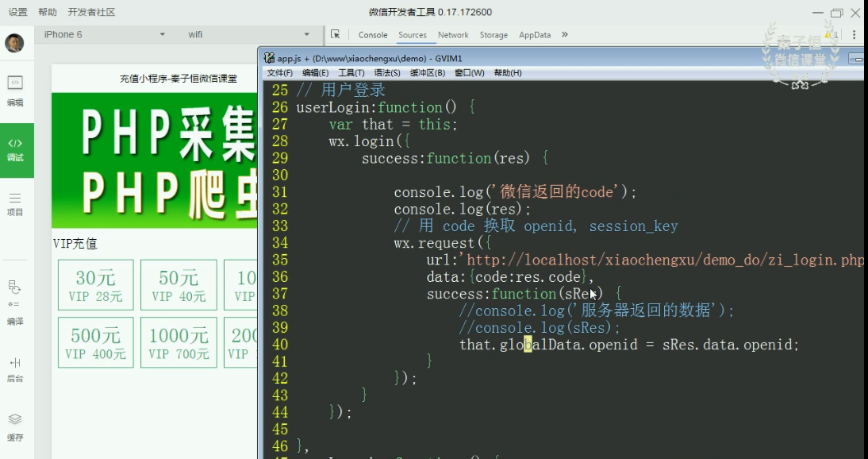Switch to the Storage tab
This screenshot has height=459, width=868.
tap(494, 35)
